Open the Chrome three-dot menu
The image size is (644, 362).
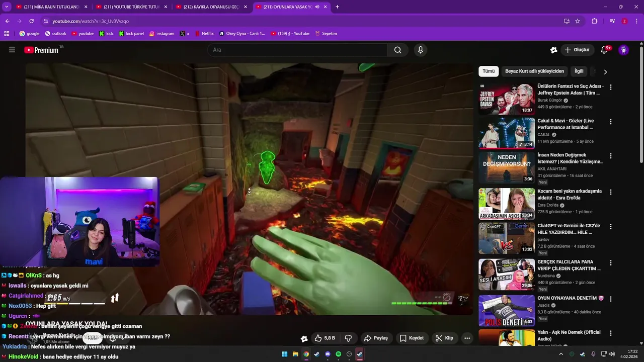pos(636,21)
